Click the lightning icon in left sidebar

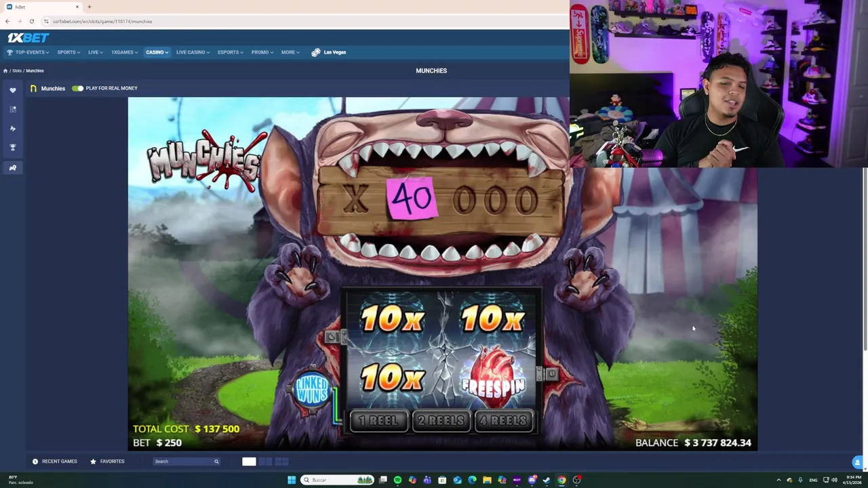coord(13,128)
